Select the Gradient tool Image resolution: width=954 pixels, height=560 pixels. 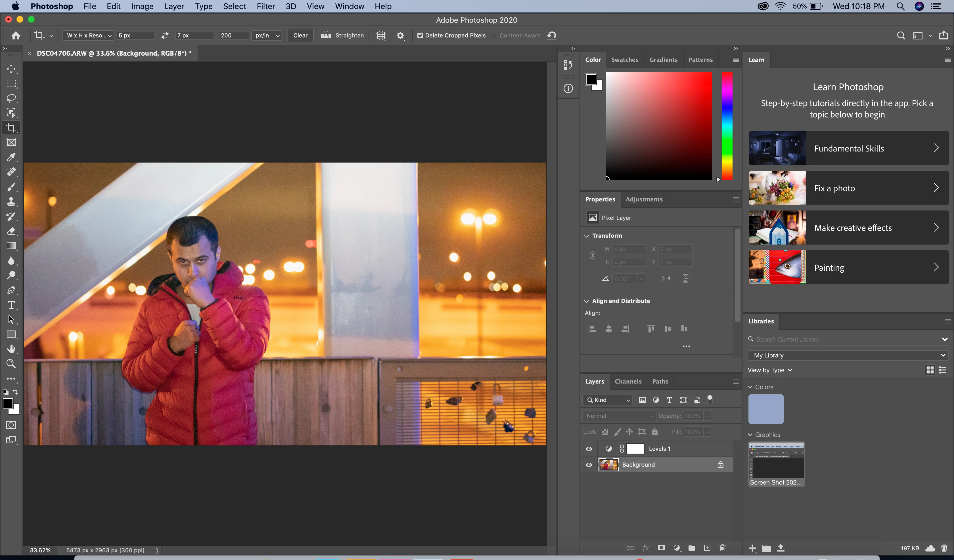click(x=11, y=246)
